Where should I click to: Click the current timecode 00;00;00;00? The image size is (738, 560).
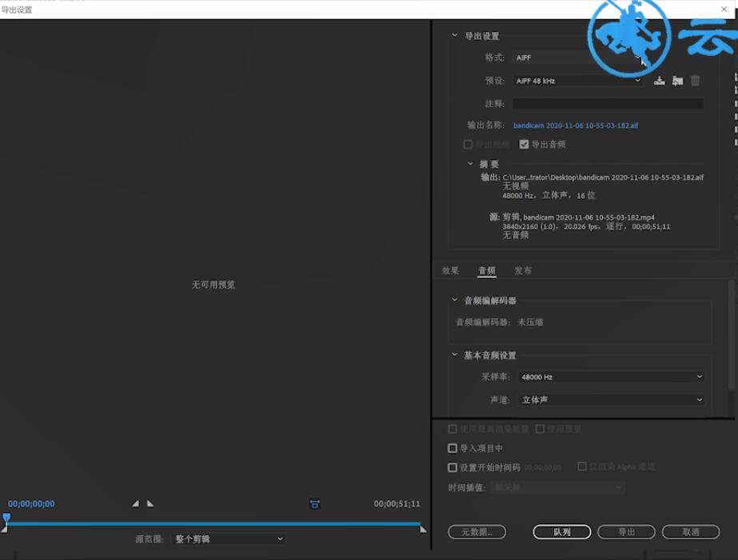pos(31,503)
